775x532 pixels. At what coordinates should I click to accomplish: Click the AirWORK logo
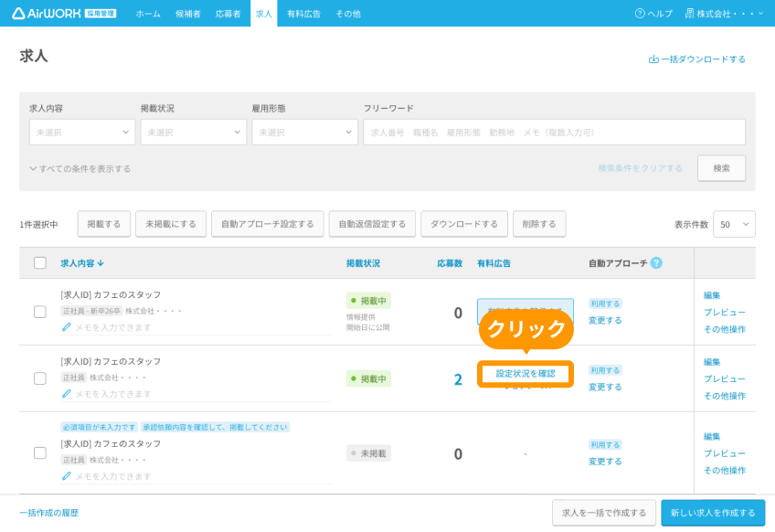click(64, 14)
